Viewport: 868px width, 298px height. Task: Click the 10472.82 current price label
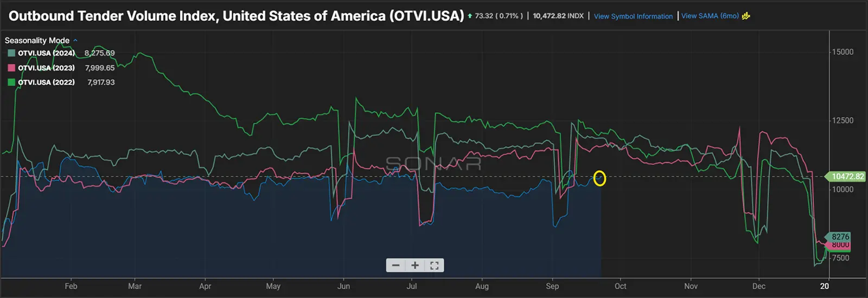(x=847, y=177)
